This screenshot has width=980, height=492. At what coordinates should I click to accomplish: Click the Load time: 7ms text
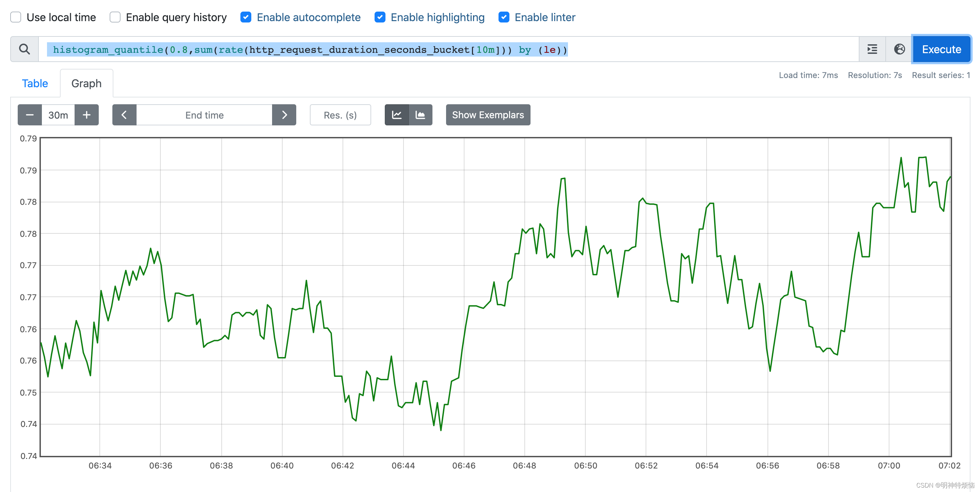pos(808,75)
